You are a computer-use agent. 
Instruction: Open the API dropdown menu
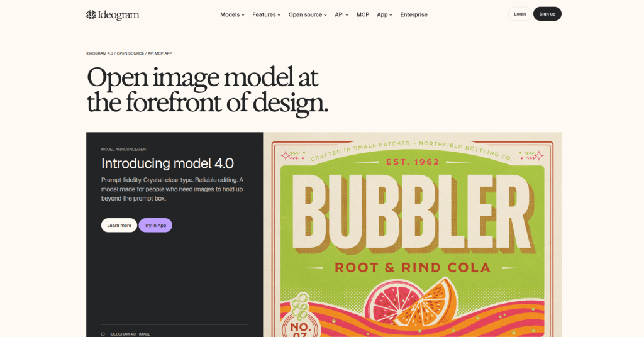click(341, 15)
